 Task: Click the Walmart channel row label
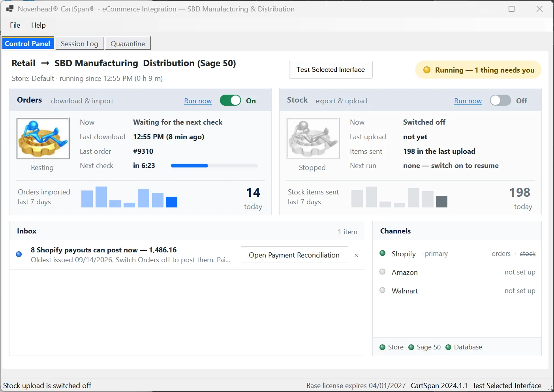(405, 291)
